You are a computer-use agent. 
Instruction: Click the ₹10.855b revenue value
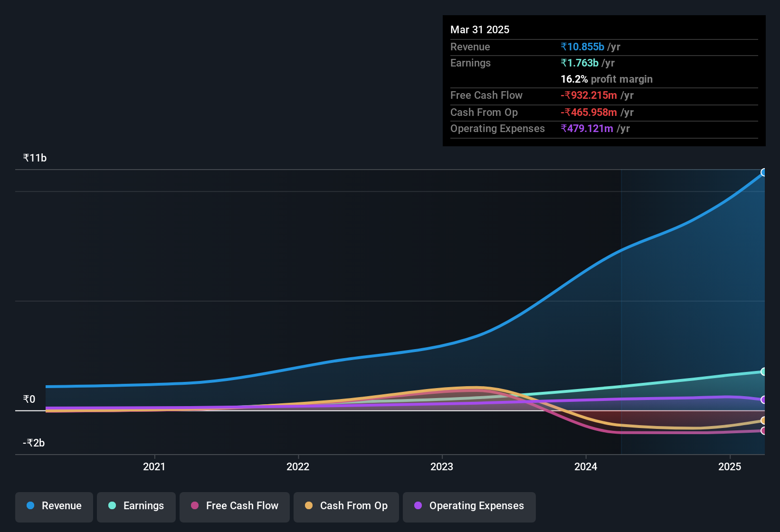point(582,47)
